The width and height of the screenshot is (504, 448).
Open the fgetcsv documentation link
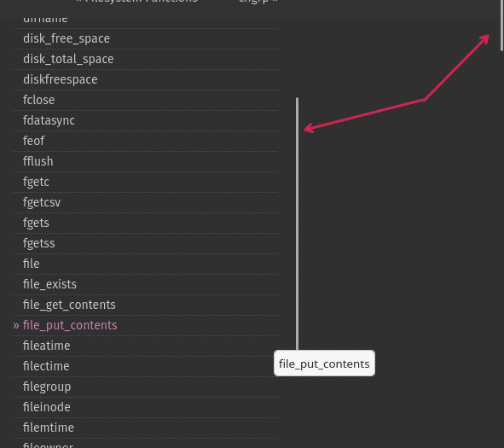[x=42, y=202]
